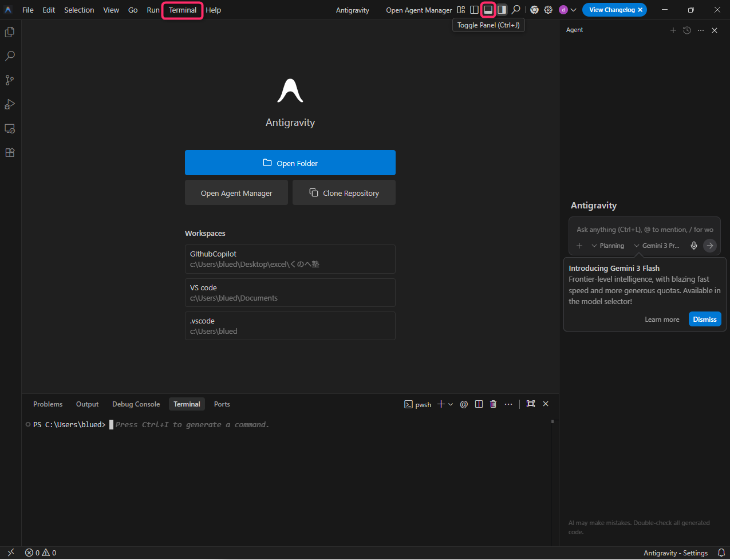Open the Source Control view
The width and height of the screenshot is (730, 560).
click(10, 80)
